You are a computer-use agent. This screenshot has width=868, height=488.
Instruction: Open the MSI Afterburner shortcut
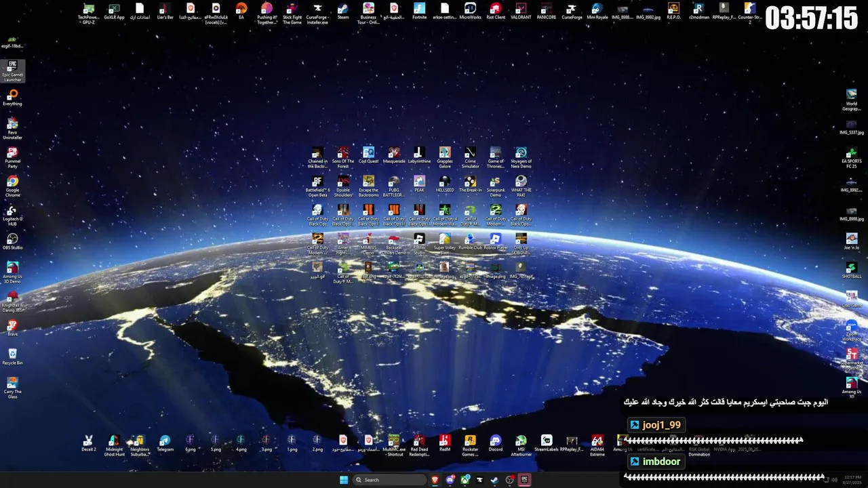[x=521, y=445]
